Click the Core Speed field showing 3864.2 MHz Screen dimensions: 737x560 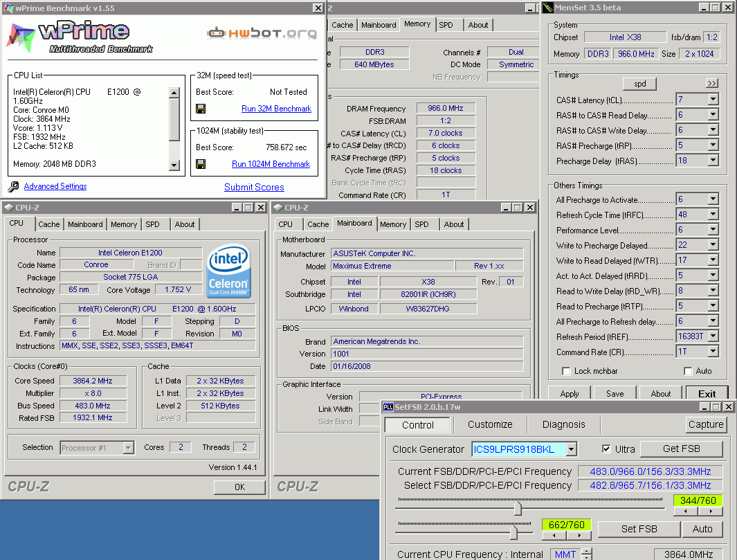click(x=92, y=381)
